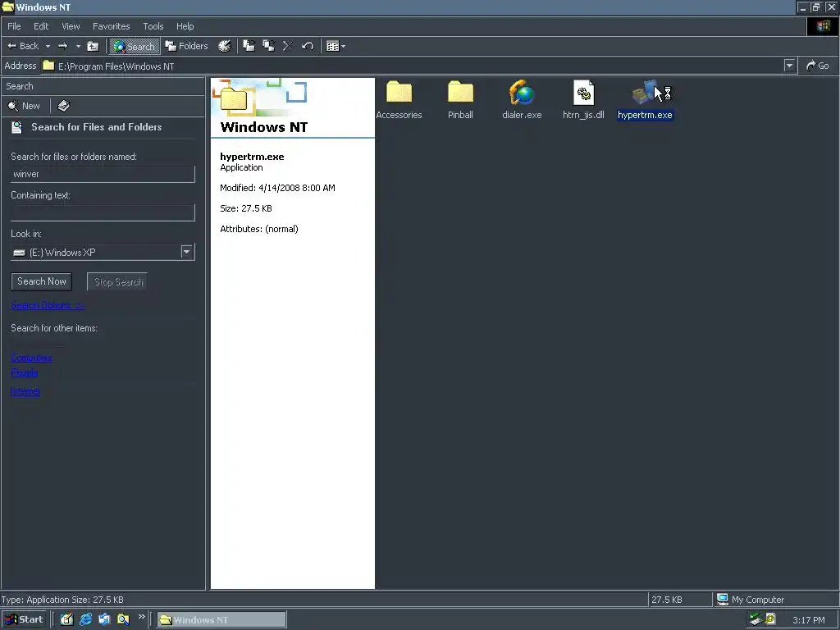This screenshot has width=840, height=630.
Task: Open the Favorites menu
Action: 112,26
